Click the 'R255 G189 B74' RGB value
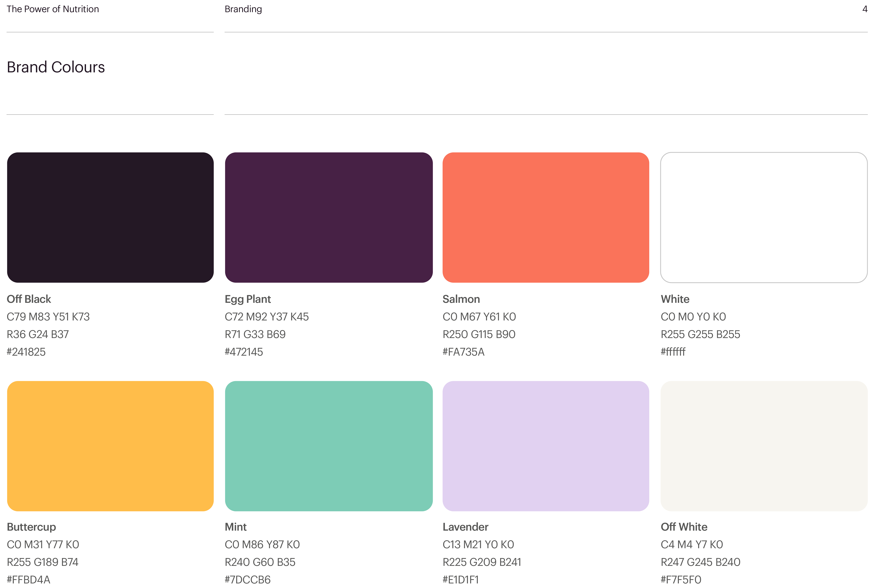Screen dimensions: 874x588 point(43,562)
